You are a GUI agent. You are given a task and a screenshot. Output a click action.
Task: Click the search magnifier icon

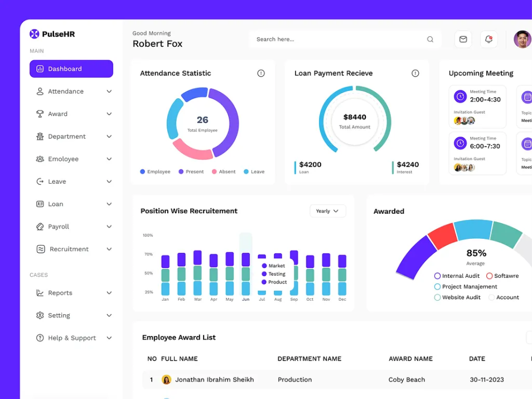coord(430,40)
